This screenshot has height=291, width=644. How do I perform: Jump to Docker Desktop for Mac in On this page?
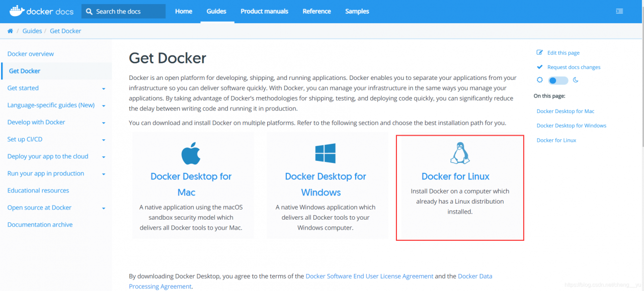click(566, 111)
